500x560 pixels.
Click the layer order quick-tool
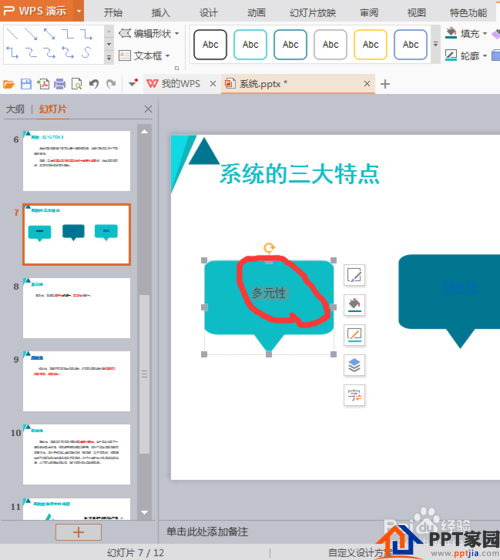pyautogui.click(x=354, y=365)
